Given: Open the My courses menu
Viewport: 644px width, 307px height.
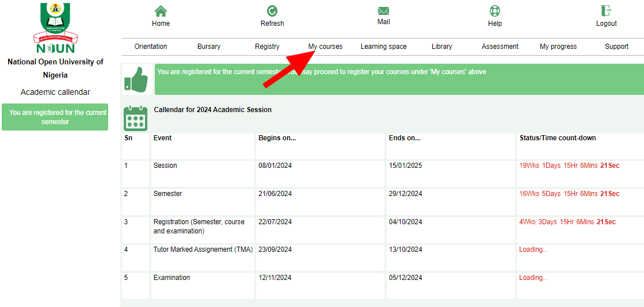Looking at the screenshot, I should [x=325, y=47].
